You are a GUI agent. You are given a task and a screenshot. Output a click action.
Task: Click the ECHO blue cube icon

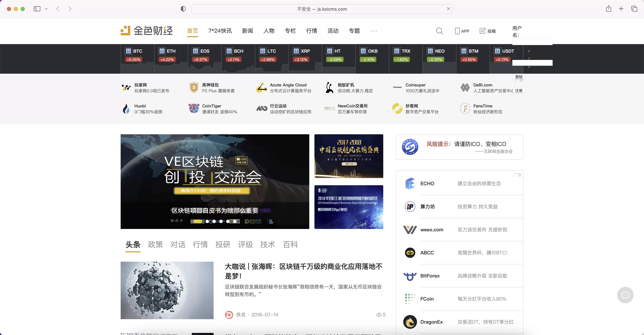pos(410,184)
